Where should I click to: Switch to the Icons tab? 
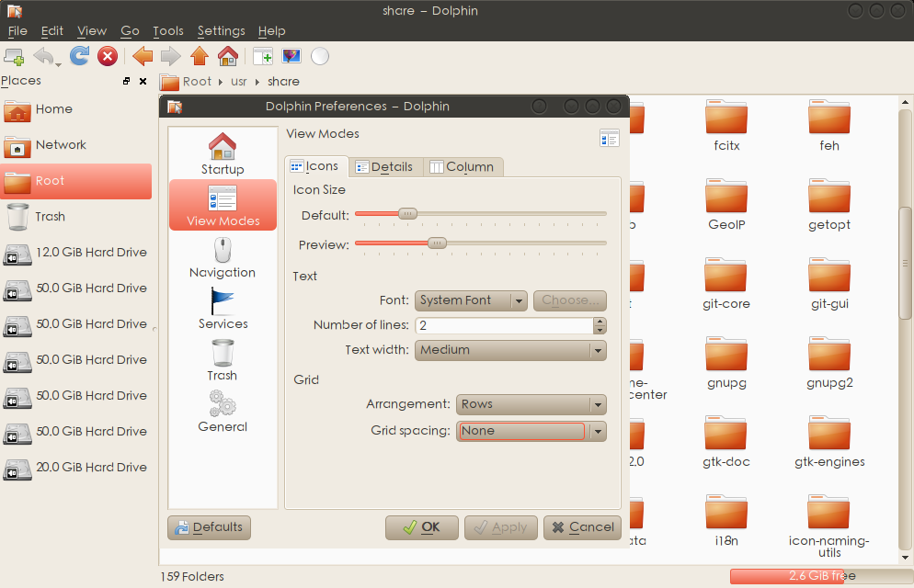pyautogui.click(x=315, y=166)
